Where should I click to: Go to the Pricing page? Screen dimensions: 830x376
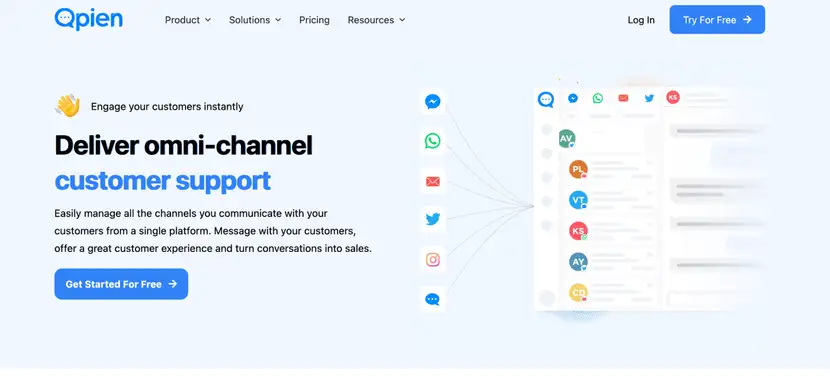[314, 20]
